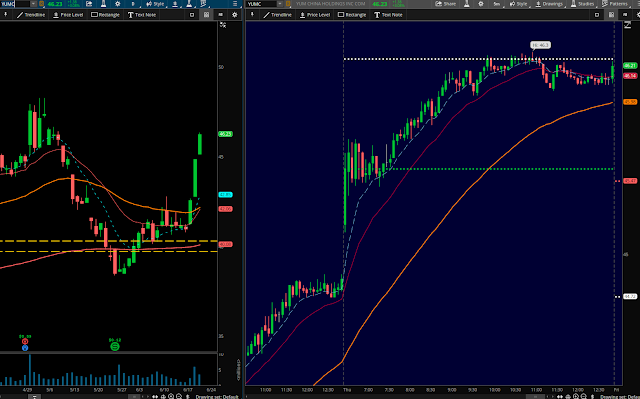Click the right chart crosshair icon at bottom
Screen dimensions: 640x399
coord(568,396)
